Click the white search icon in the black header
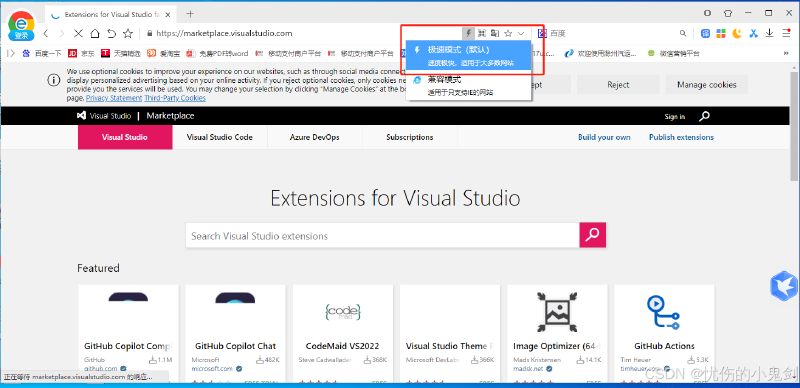The image size is (800, 388). 704,116
